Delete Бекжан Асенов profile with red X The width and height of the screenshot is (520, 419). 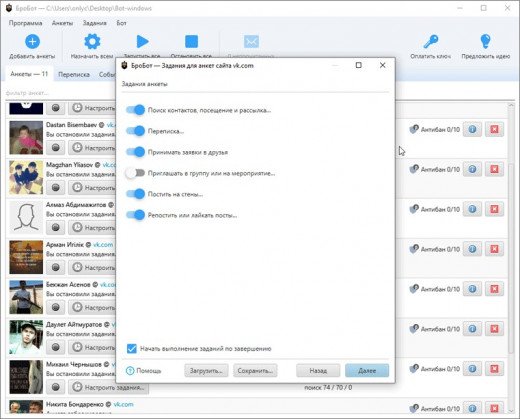(494, 289)
